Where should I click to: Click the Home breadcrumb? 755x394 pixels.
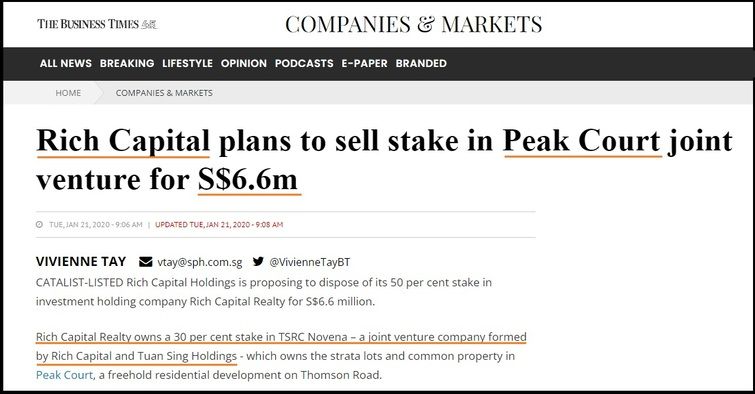[68, 93]
